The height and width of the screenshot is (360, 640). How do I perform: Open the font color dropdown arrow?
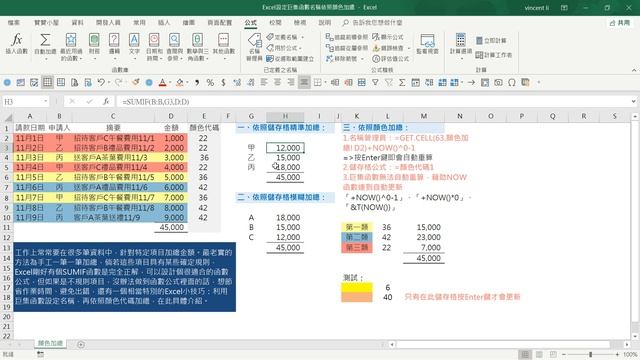(x=170, y=82)
